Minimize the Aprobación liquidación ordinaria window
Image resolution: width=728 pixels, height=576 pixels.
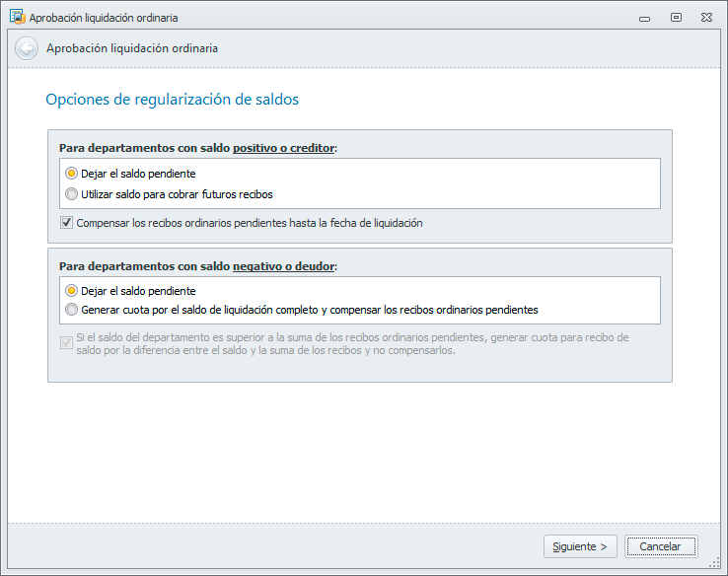[x=644, y=19]
